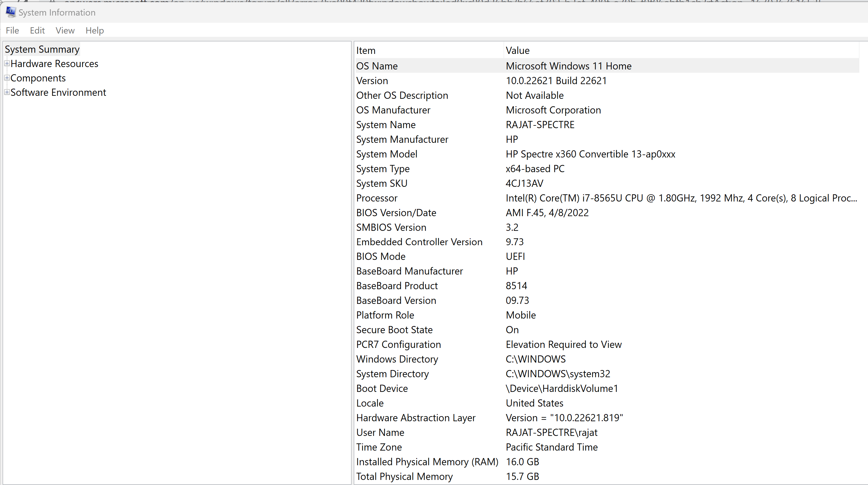Click the Mobile platform role value

521,315
